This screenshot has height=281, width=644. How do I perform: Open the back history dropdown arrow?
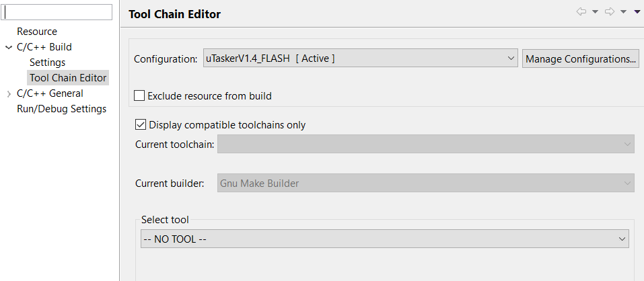595,12
